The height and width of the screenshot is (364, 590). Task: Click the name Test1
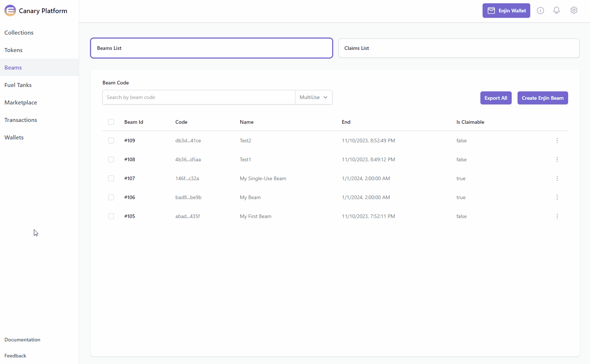pyautogui.click(x=245, y=159)
